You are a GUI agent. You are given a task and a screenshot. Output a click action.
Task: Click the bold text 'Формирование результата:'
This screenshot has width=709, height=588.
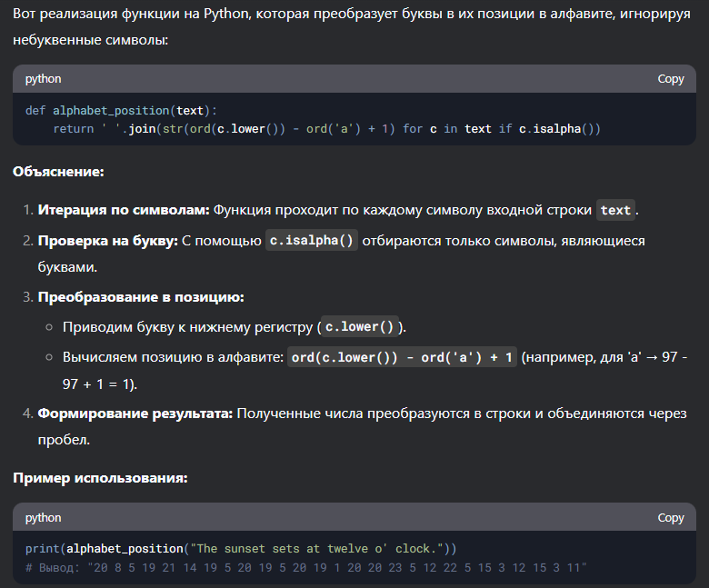tap(135, 414)
